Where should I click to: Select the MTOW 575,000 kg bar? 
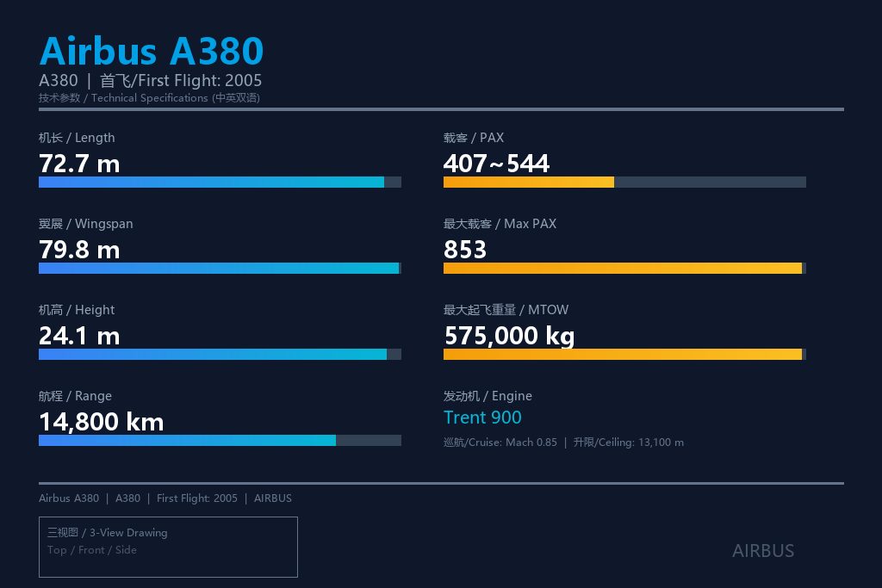point(624,354)
